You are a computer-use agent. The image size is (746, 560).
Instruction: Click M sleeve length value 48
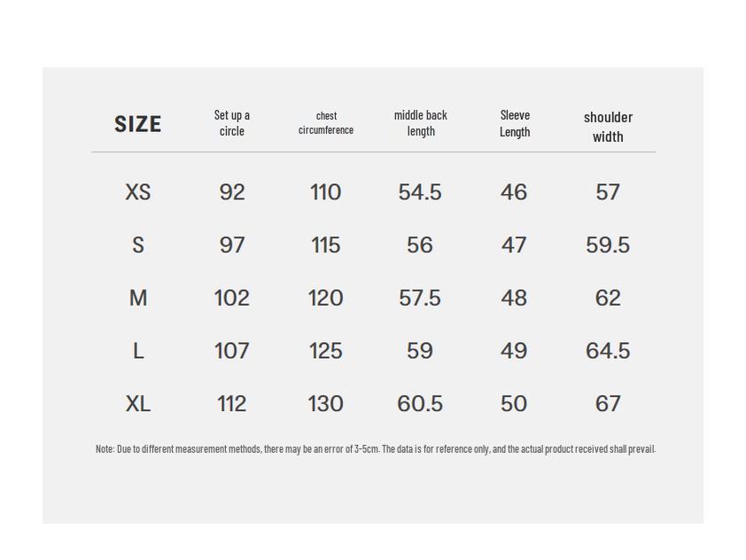pos(514,299)
